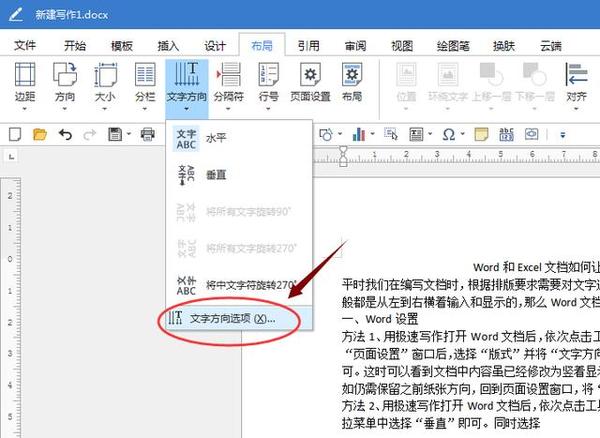The image size is (600, 438).
Task: Click the 方向 orientation icon
Action: pos(65,75)
